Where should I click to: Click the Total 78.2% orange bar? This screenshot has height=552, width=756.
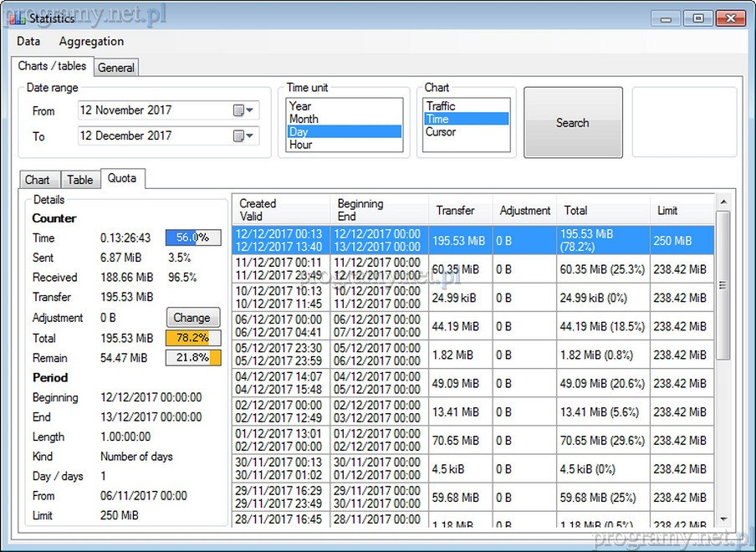coord(193,338)
